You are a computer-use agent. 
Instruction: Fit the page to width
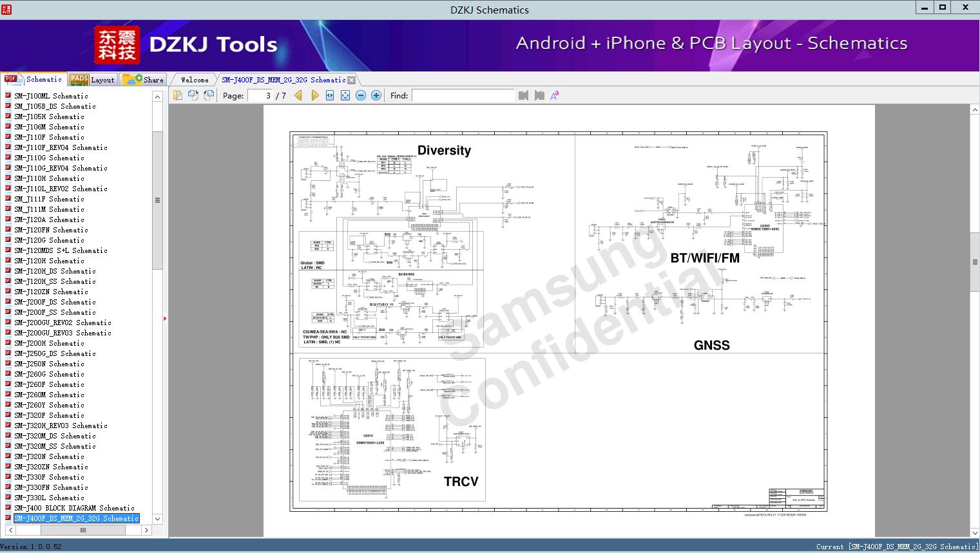[330, 95]
